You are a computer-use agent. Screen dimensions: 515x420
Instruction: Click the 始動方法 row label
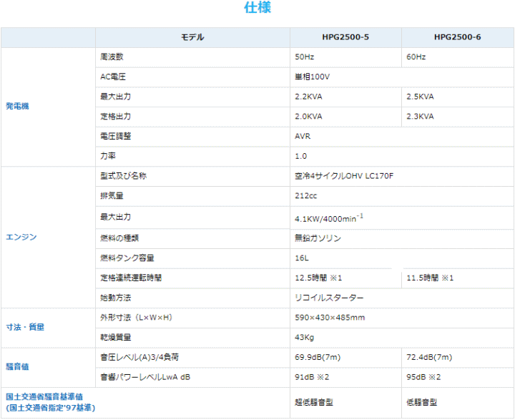[x=116, y=298]
